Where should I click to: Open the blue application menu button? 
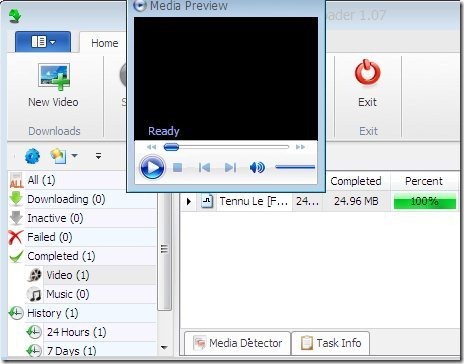pyautogui.click(x=43, y=42)
